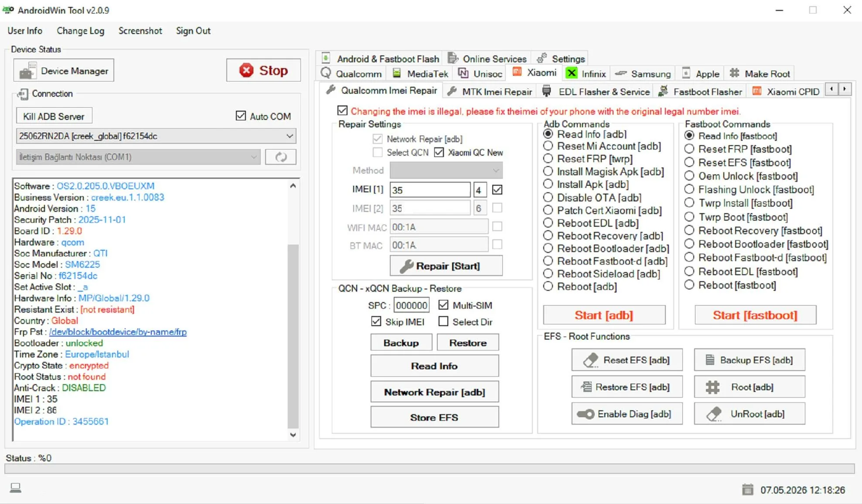Click the Fastboot Flasher android icon

(x=663, y=91)
